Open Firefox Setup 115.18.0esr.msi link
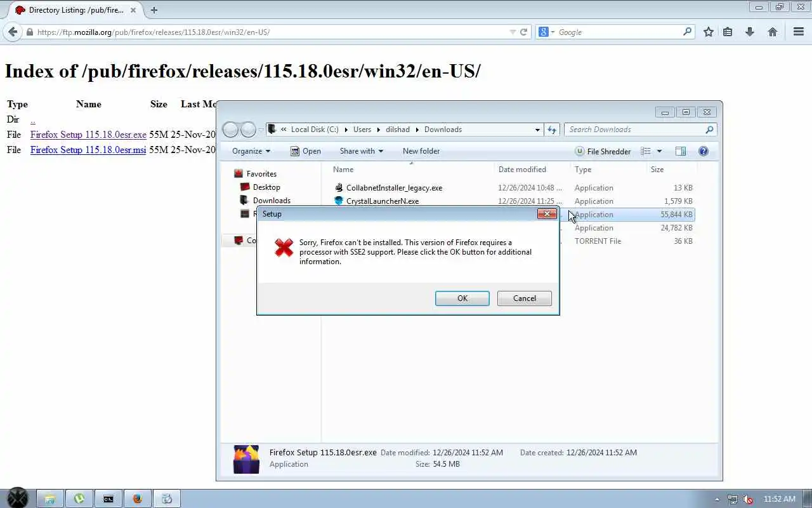 [x=88, y=150]
